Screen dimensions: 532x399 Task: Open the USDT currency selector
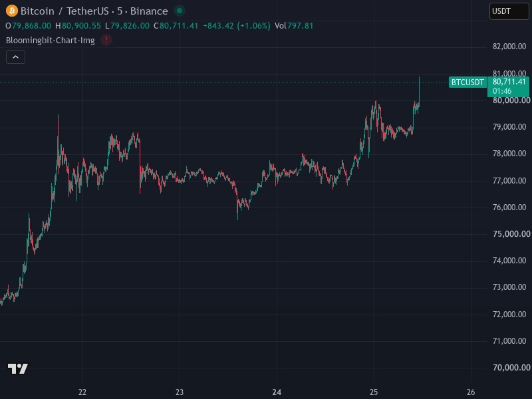[x=509, y=11]
